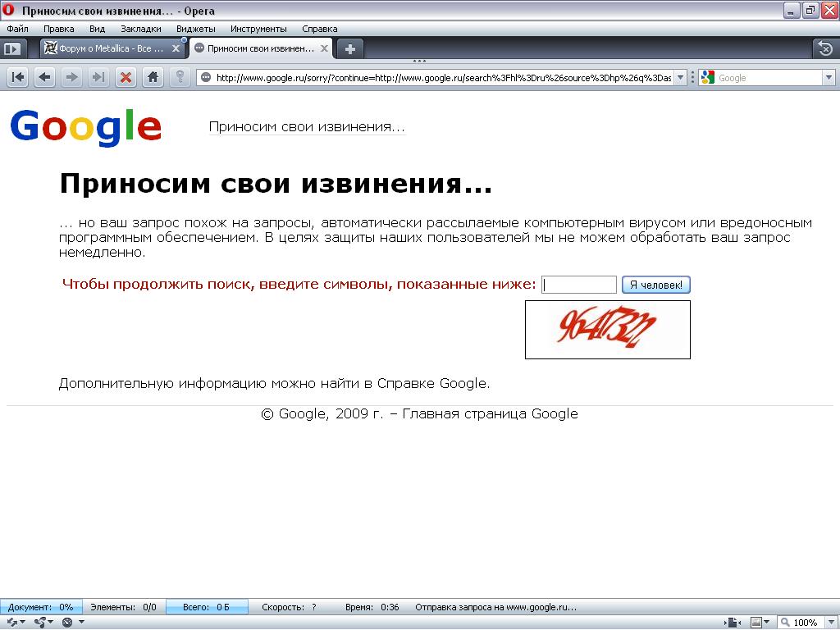Viewport: 840px width, 630px height.
Task: Expand the Google search engine dropdown
Action: click(827, 78)
